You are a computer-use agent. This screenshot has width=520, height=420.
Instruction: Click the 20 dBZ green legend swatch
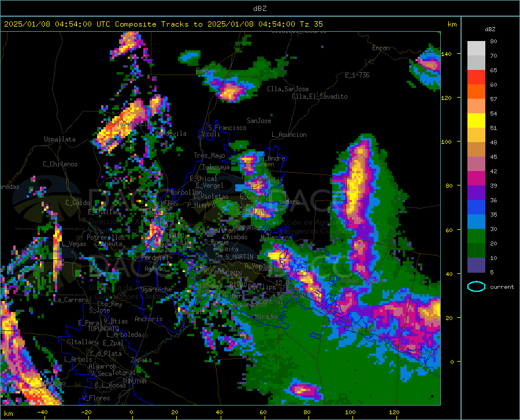(x=476, y=236)
